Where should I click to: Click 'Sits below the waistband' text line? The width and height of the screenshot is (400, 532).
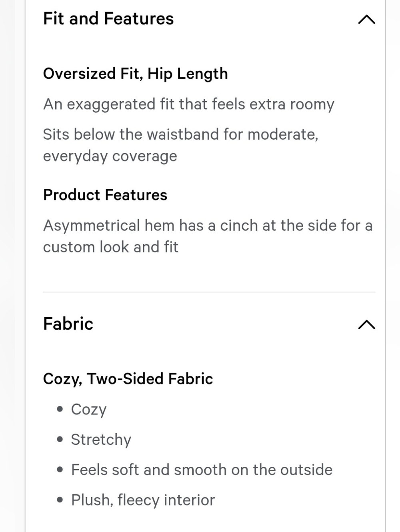pyautogui.click(x=180, y=134)
